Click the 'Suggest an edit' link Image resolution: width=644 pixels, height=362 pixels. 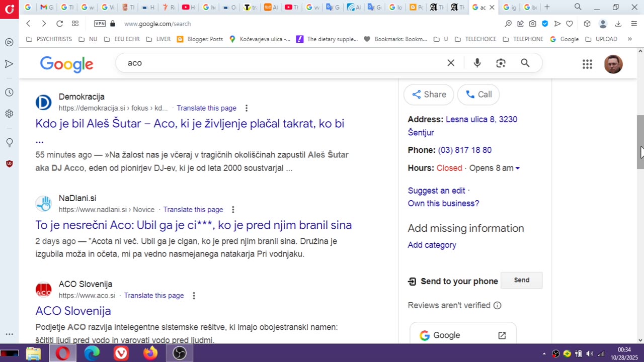(x=436, y=191)
